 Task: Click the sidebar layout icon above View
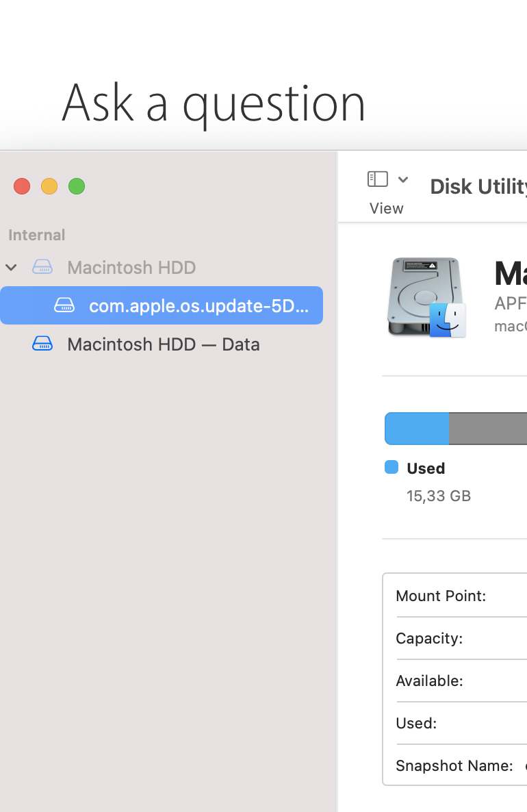point(378,179)
